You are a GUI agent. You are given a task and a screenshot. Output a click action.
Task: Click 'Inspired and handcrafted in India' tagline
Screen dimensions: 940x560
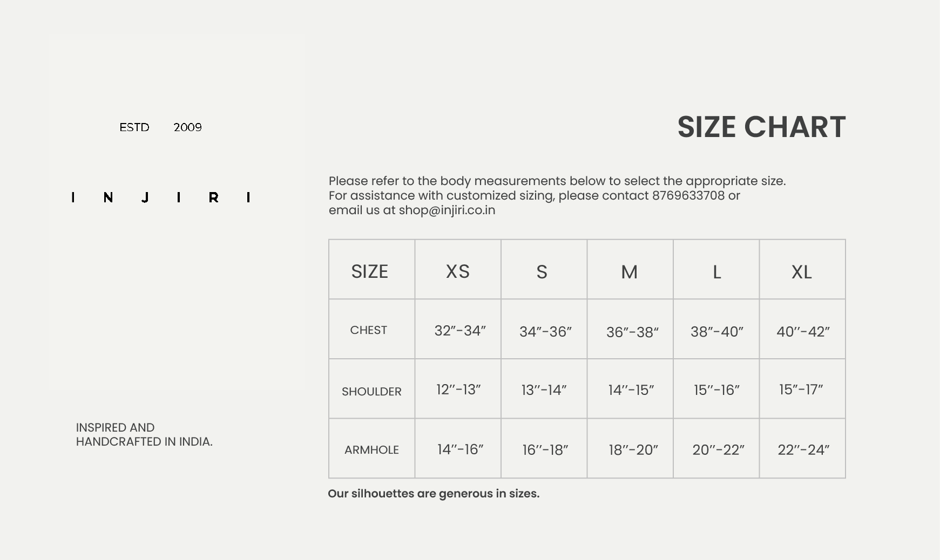tap(144, 435)
